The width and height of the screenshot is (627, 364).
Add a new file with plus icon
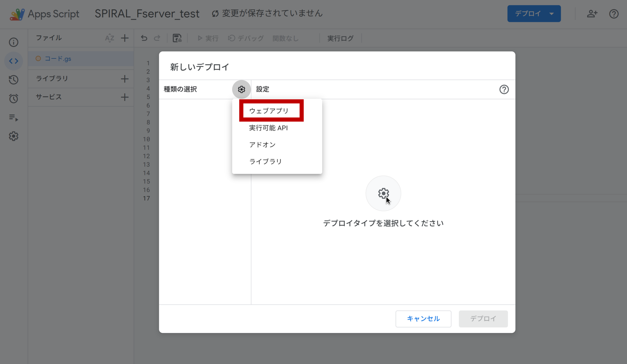click(x=125, y=38)
